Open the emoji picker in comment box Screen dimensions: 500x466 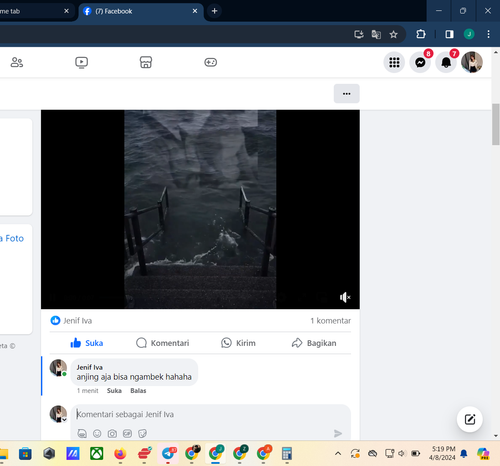pos(97,433)
